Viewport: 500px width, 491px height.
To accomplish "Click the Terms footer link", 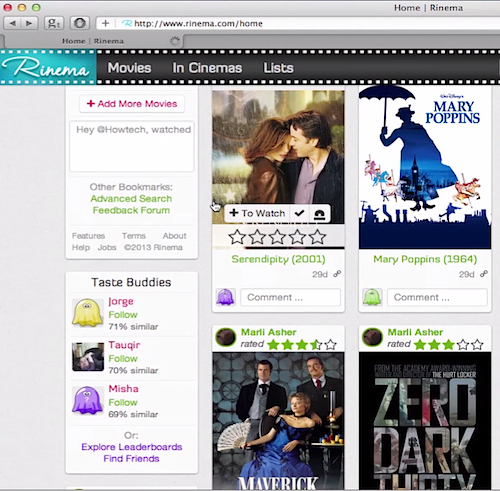I will tap(134, 236).
